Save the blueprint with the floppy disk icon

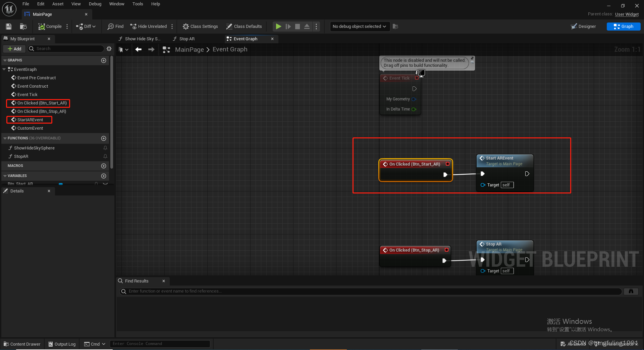point(9,27)
